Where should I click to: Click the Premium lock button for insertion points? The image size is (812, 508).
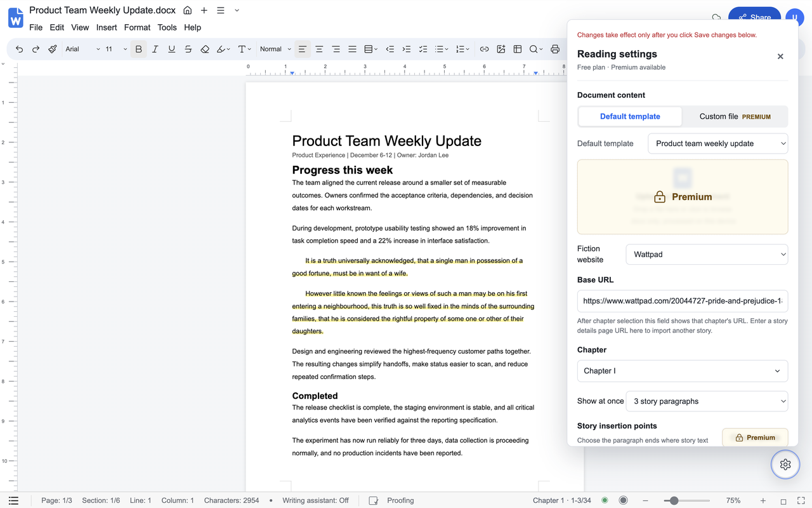click(755, 438)
